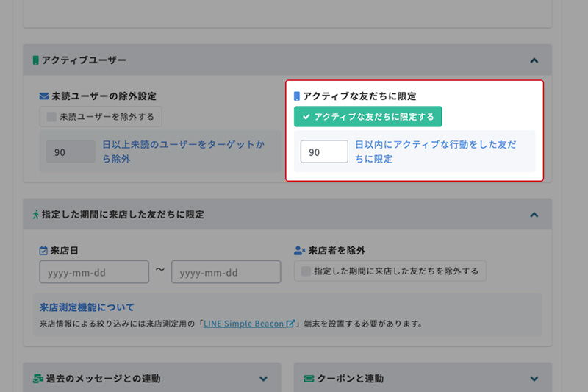This screenshot has width=588, height=392.
Task: Click the 来店者を除外 label
Action: [337, 251]
